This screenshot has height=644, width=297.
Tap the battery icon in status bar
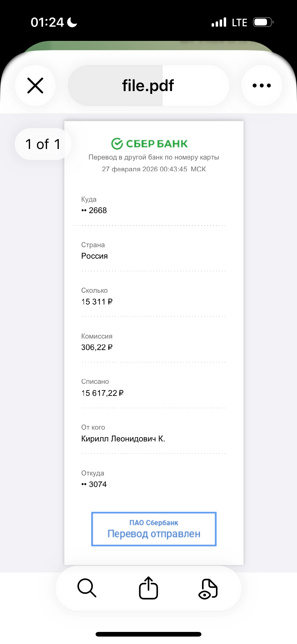pos(263,22)
